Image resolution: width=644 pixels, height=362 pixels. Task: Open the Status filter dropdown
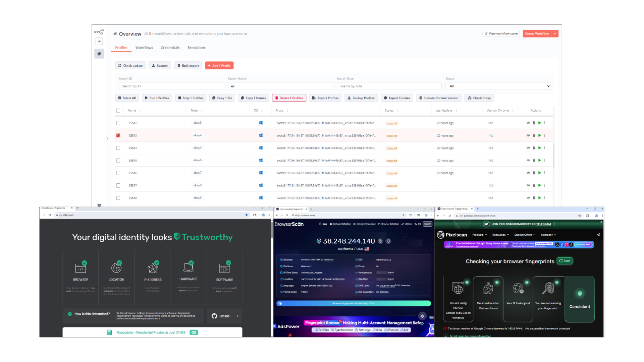click(x=498, y=86)
